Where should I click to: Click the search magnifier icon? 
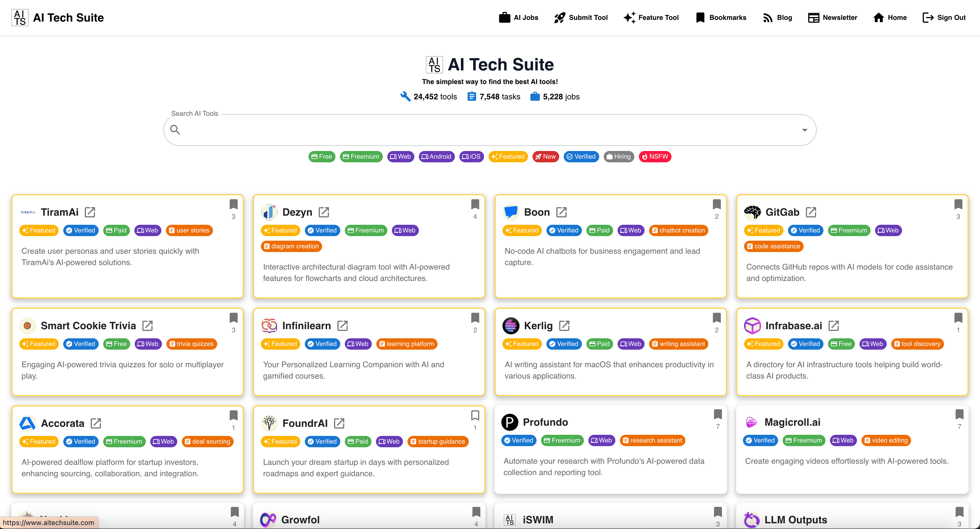pyautogui.click(x=175, y=130)
